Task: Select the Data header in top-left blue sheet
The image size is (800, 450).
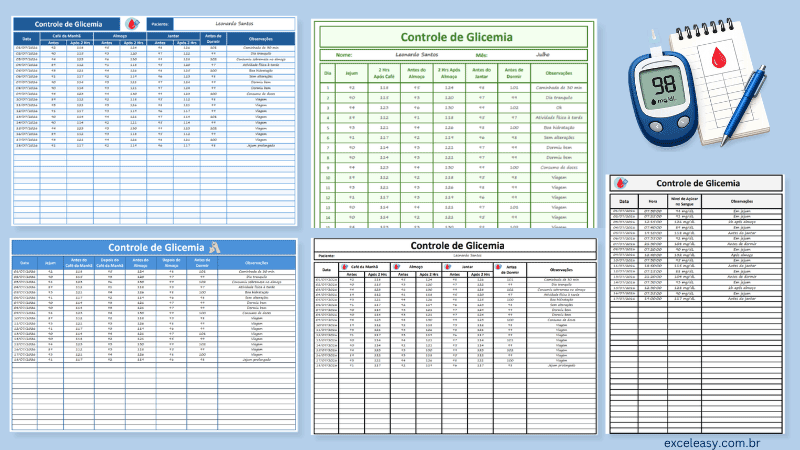Action: 27,39
